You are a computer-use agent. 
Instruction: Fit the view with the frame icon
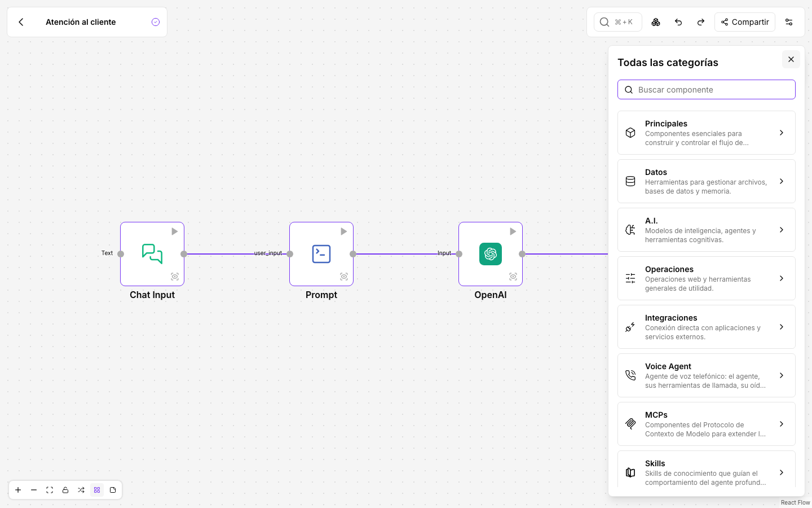(x=50, y=490)
